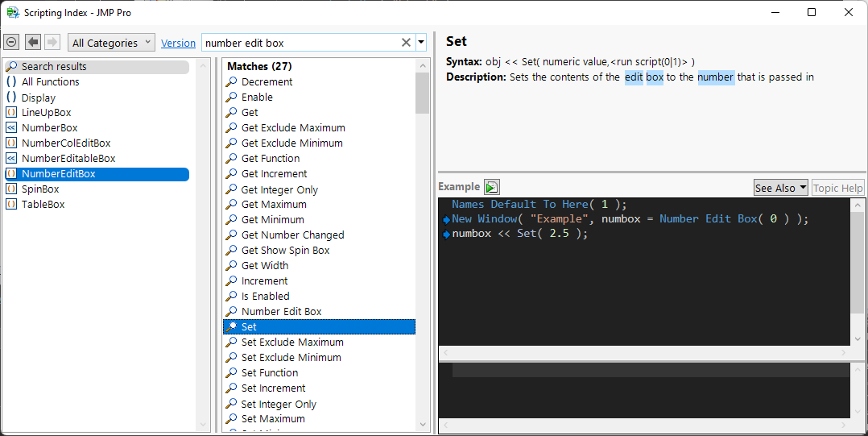This screenshot has height=436, width=868.
Task: Click the Topic Help button
Action: (837, 188)
